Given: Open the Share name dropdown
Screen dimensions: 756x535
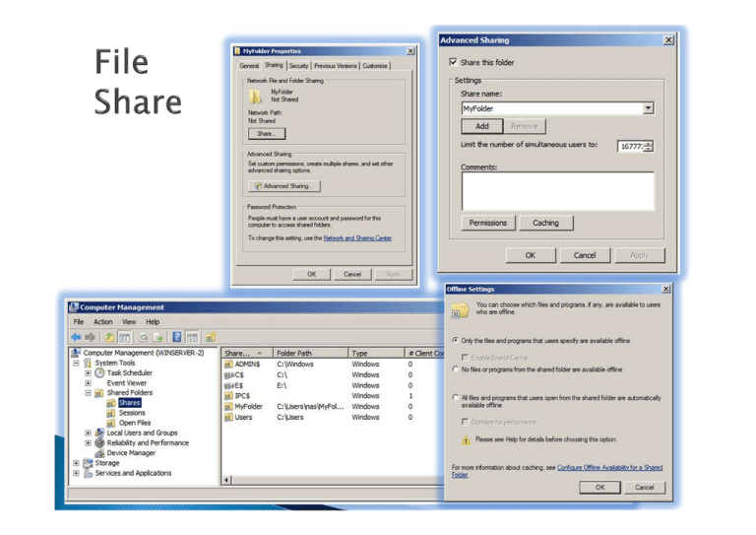Looking at the screenshot, I should pos(648,108).
